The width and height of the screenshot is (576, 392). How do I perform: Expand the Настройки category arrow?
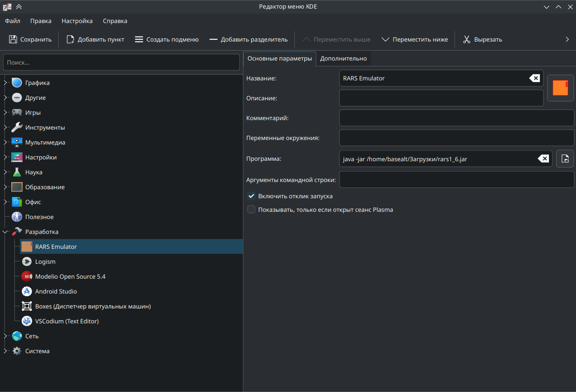click(5, 157)
